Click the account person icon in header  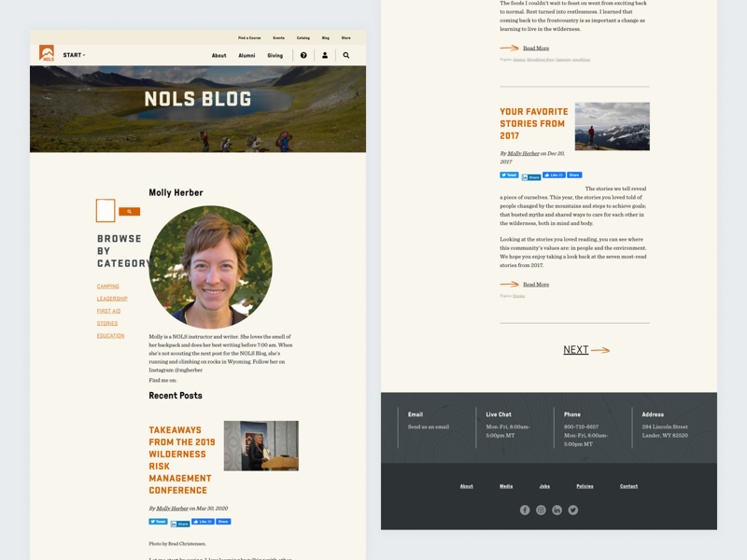tap(324, 55)
